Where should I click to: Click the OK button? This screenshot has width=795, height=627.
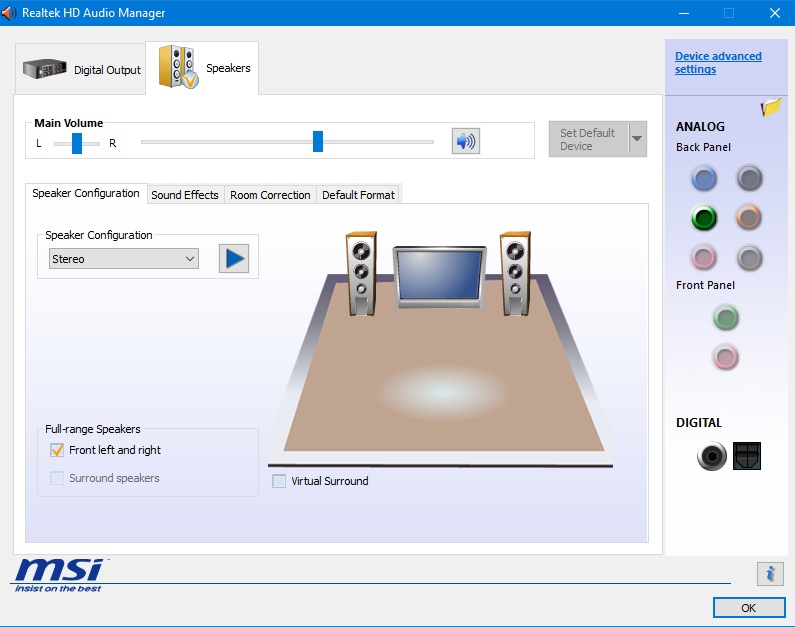[x=749, y=607]
